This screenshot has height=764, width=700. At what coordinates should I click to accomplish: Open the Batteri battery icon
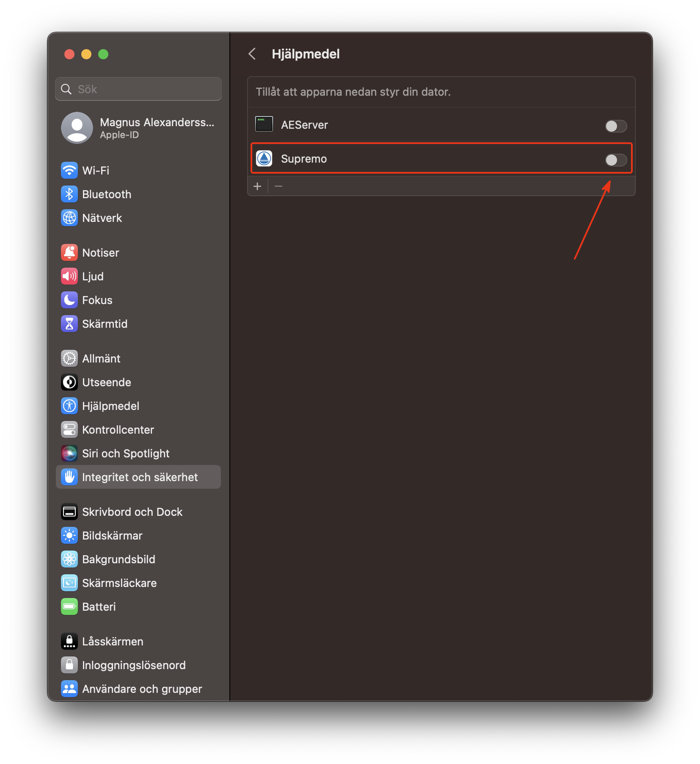[69, 607]
